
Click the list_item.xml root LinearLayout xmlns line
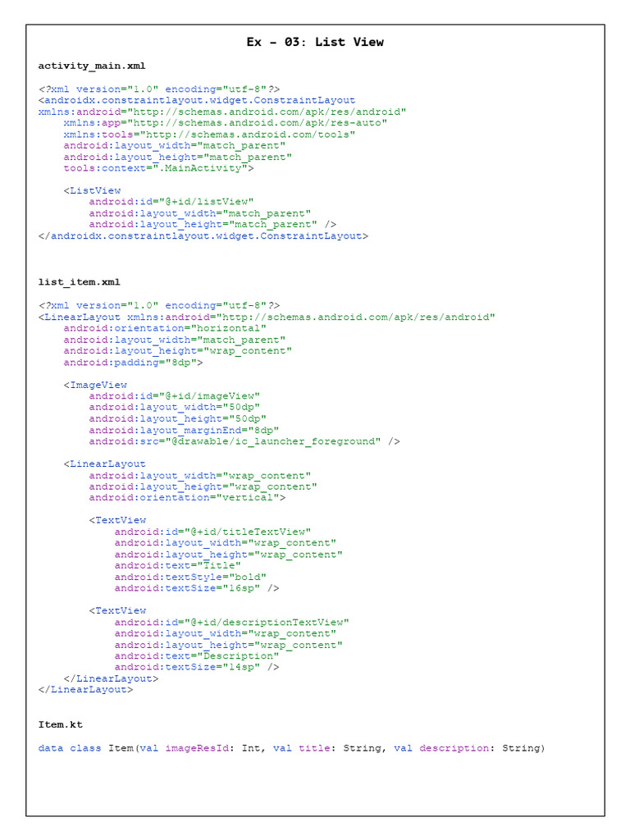267,317
